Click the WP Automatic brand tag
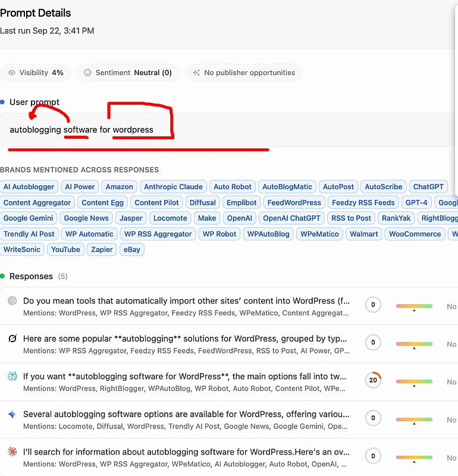 click(x=89, y=234)
